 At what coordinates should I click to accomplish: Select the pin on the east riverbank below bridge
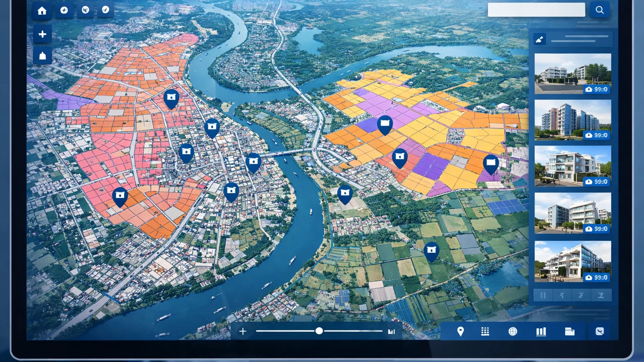(345, 195)
